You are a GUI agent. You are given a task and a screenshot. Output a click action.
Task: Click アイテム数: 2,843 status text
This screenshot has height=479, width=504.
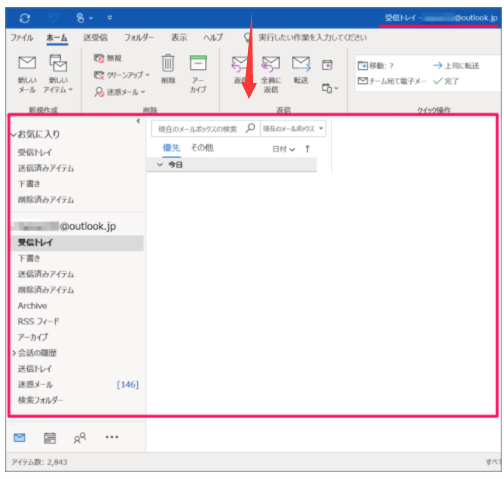coord(39,462)
